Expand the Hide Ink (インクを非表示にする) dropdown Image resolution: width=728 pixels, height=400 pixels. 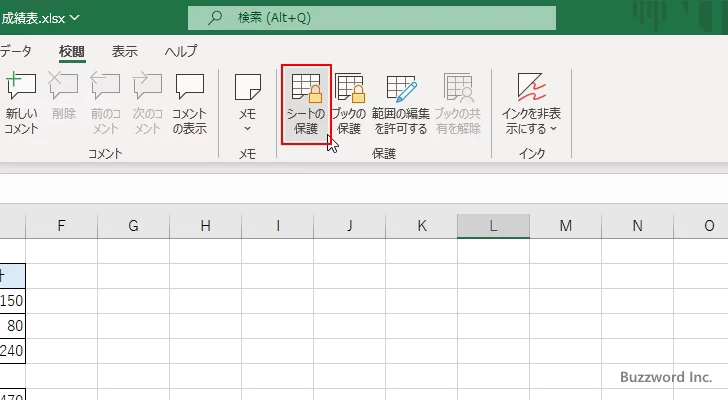click(x=532, y=103)
